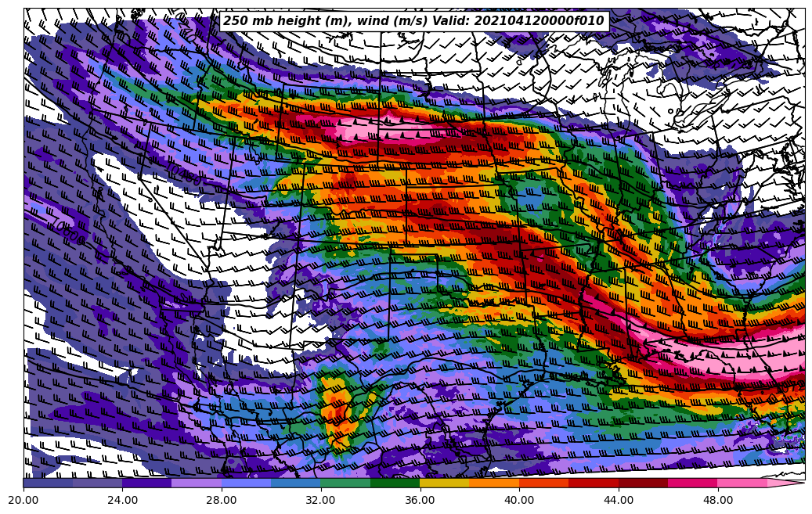Click the 10480 height contour label
This screenshot has height=514, width=812.
pos(183,174)
